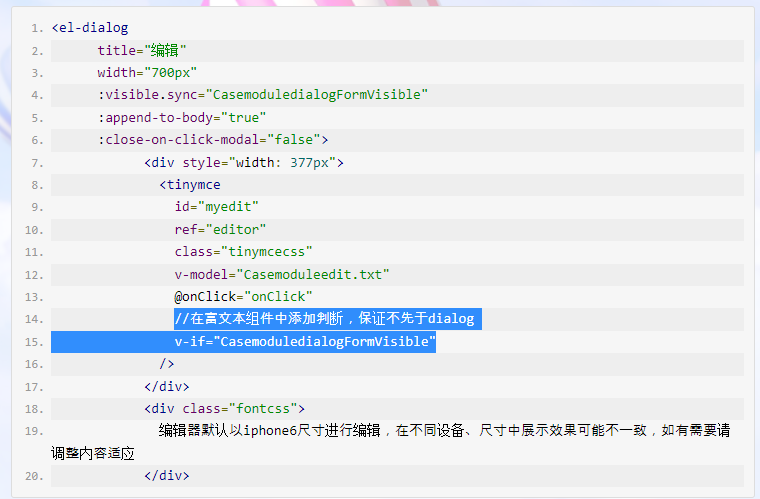Click the div class="fontcss" line
The width and height of the screenshot is (760, 499).
[x=224, y=409]
